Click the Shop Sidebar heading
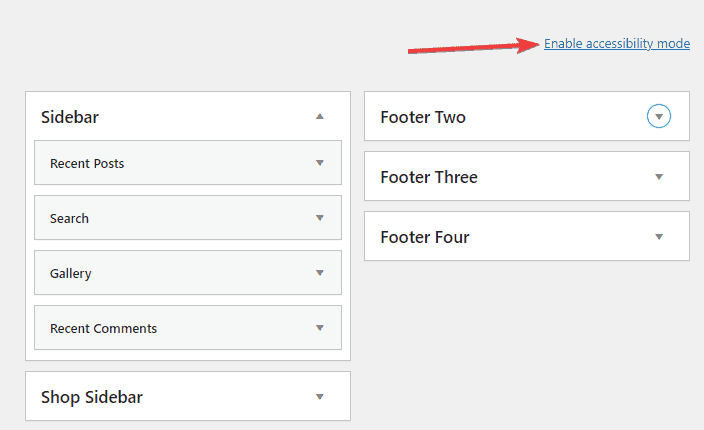 pos(92,397)
